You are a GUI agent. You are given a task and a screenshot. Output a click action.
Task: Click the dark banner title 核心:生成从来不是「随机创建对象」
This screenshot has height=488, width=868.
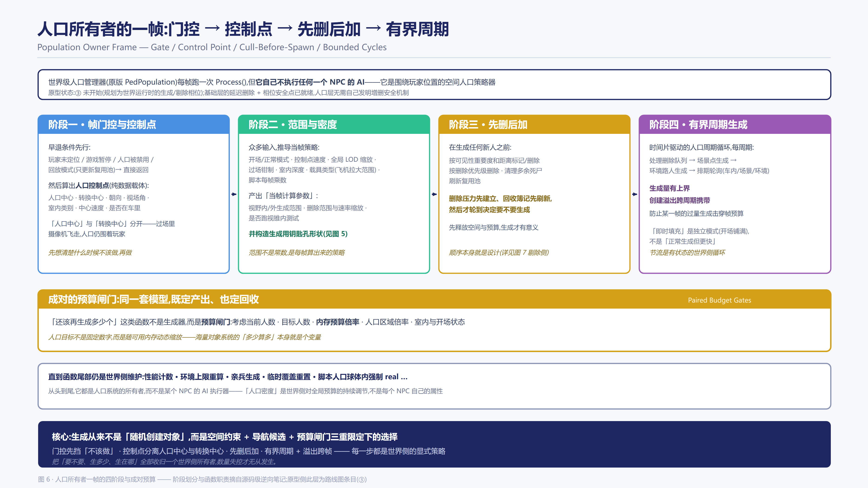point(225,437)
